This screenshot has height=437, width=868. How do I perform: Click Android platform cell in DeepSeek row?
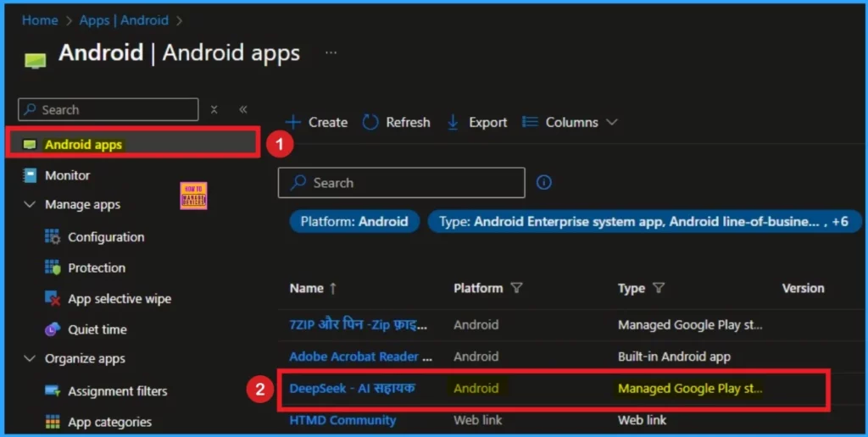point(476,389)
